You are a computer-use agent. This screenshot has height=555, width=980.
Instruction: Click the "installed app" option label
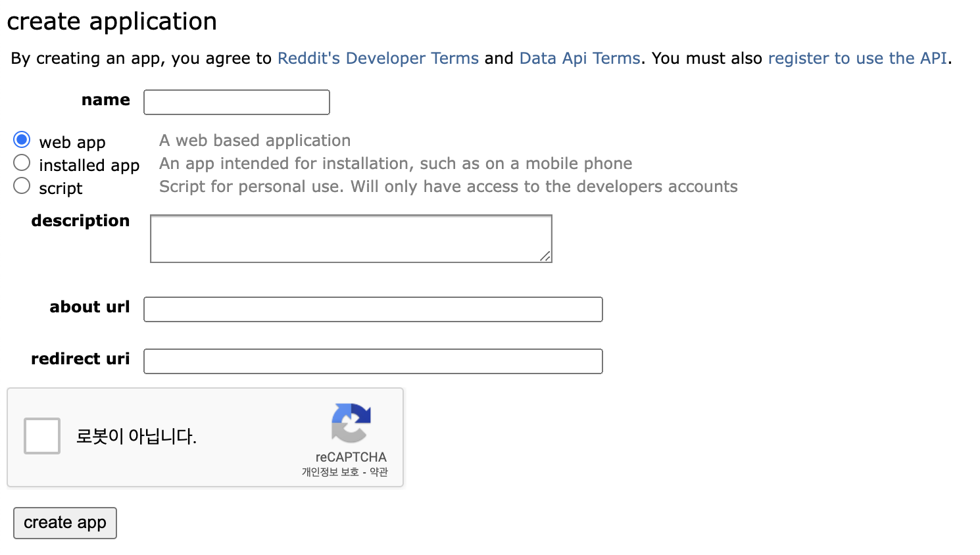tap(89, 166)
